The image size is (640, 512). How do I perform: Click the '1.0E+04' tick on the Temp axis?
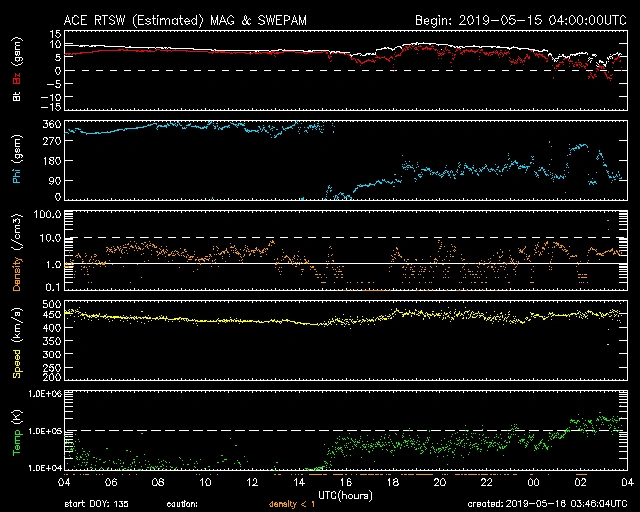[45, 468]
